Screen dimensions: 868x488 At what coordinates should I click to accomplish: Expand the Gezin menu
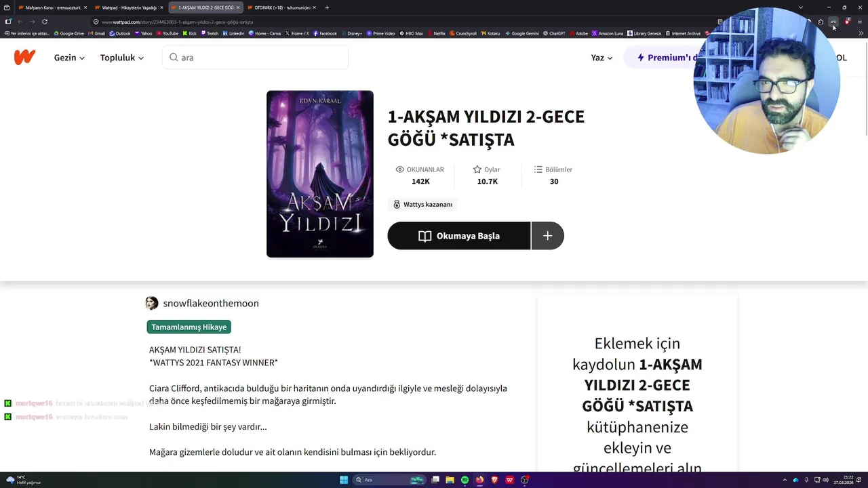pos(69,58)
